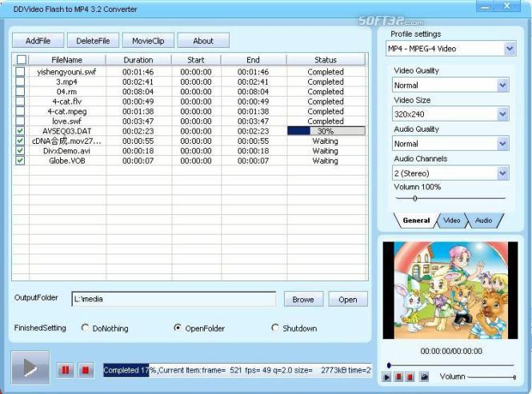Close the DDVideo converter window
Viewport: 532px width, 394px height.
pyautogui.click(x=507, y=6)
